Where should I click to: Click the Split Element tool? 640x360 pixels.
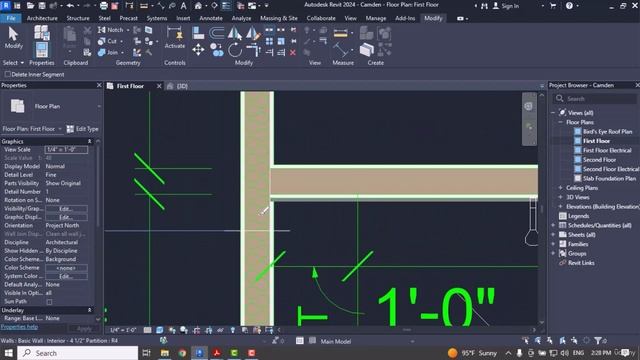269,30
